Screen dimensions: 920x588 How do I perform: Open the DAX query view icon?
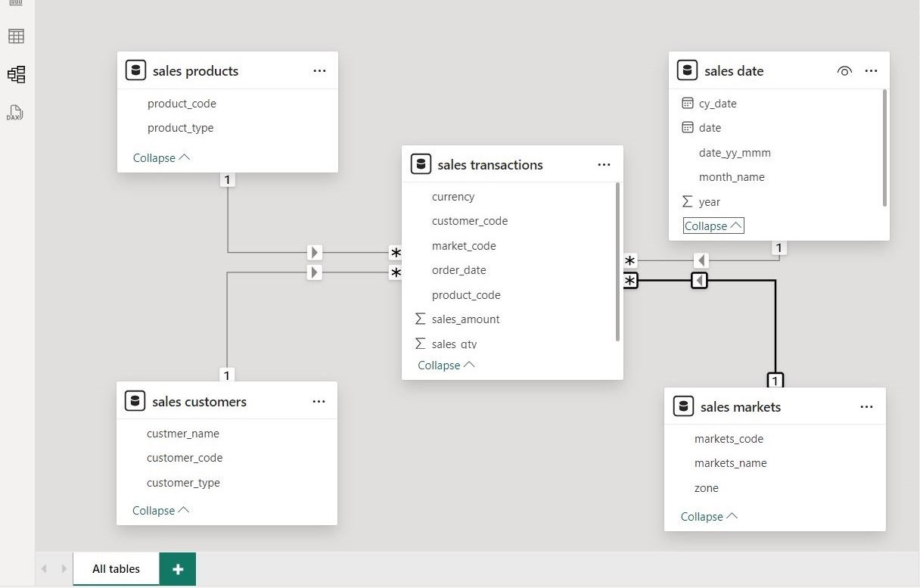click(16, 114)
